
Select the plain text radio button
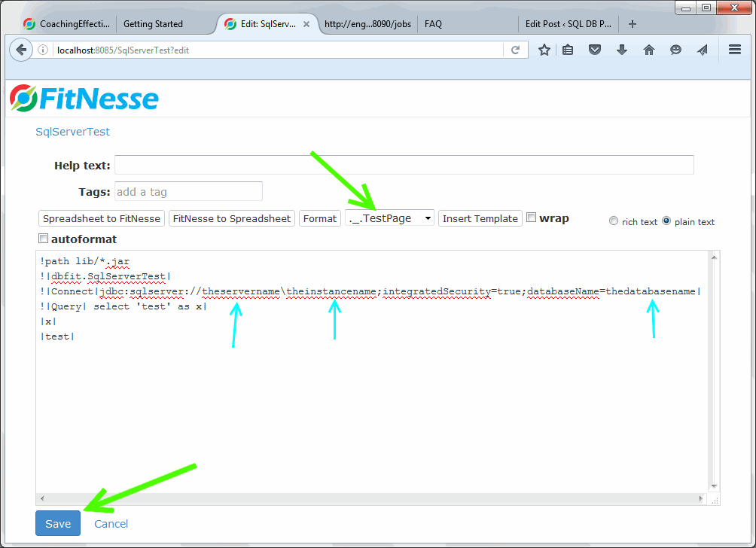[666, 221]
